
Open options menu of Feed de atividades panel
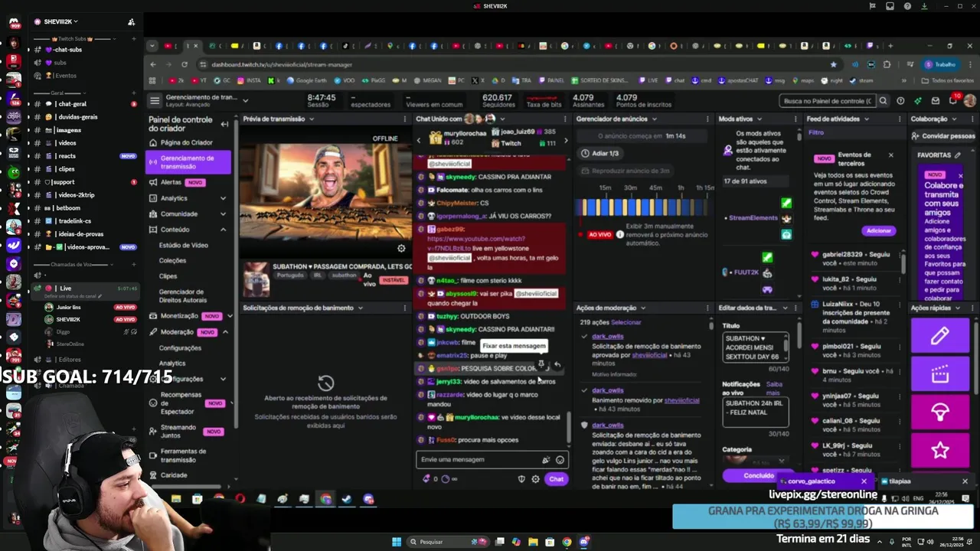900,119
